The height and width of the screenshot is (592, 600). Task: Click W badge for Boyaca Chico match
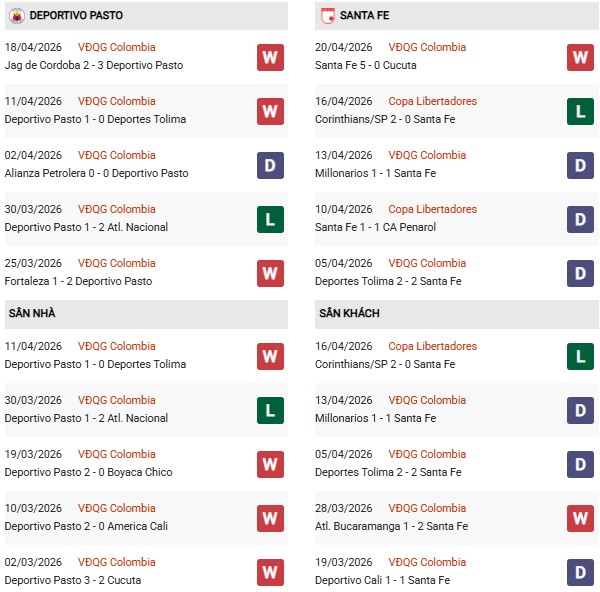(270, 464)
